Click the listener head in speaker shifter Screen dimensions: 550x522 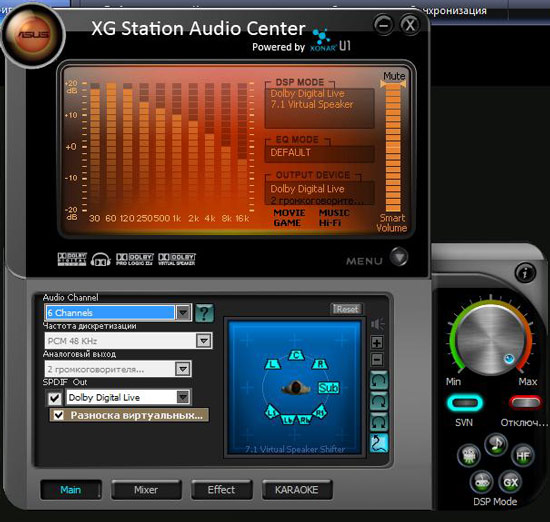tap(296, 388)
